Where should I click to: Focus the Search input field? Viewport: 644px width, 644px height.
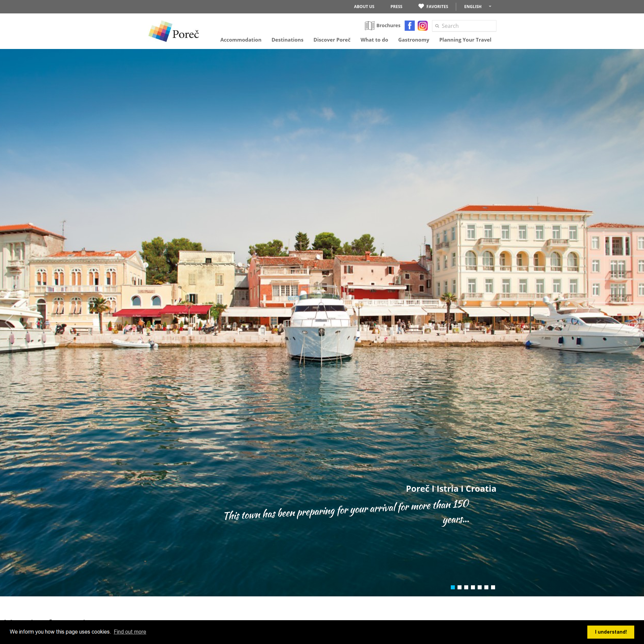pos(467,26)
